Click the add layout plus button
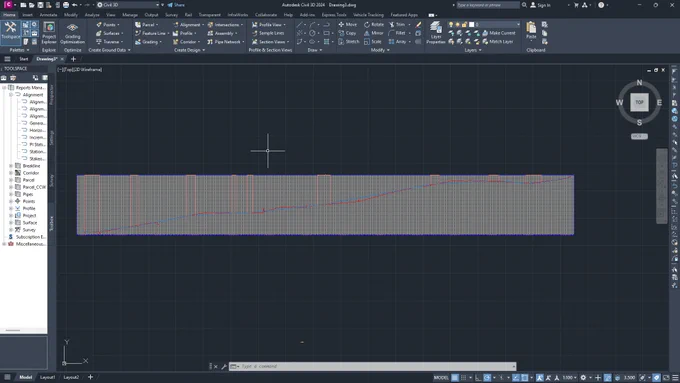This screenshot has height=383, width=680. (x=91, y=377)
